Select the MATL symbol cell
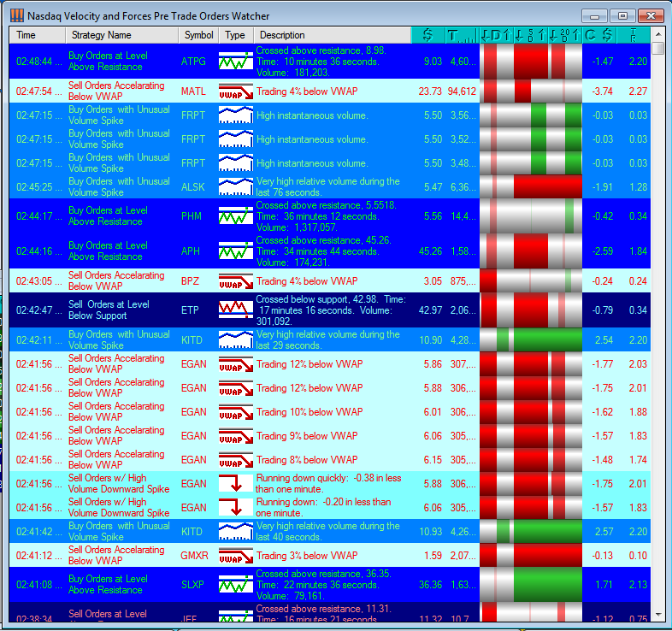The width and height of the screenshot is (672, 631). pyautogui.click(x=193, y=91)
